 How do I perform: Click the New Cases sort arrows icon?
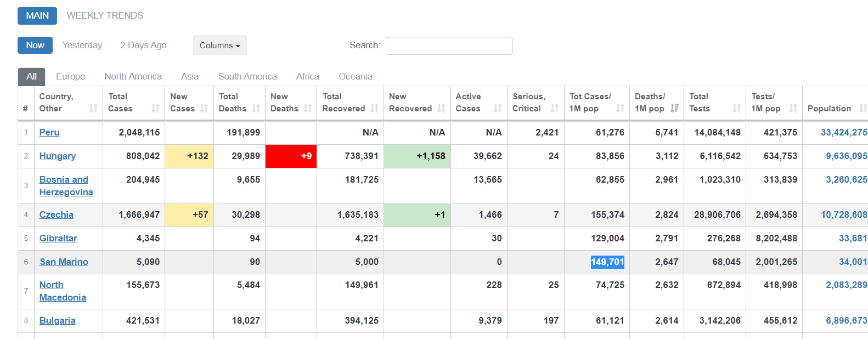coord(204,109)
